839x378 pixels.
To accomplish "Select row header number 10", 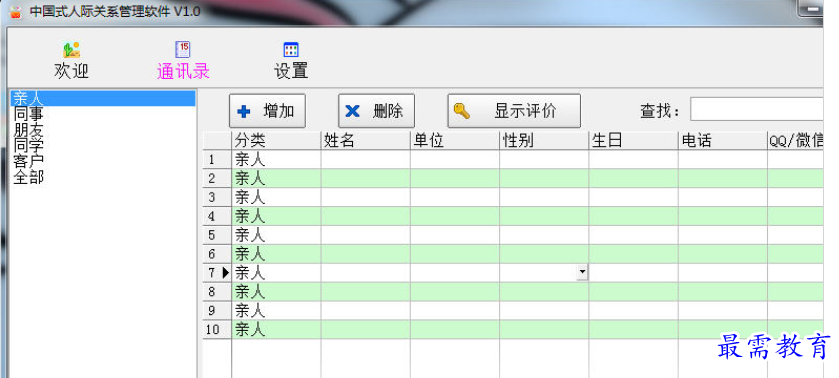I will [217, 329].
